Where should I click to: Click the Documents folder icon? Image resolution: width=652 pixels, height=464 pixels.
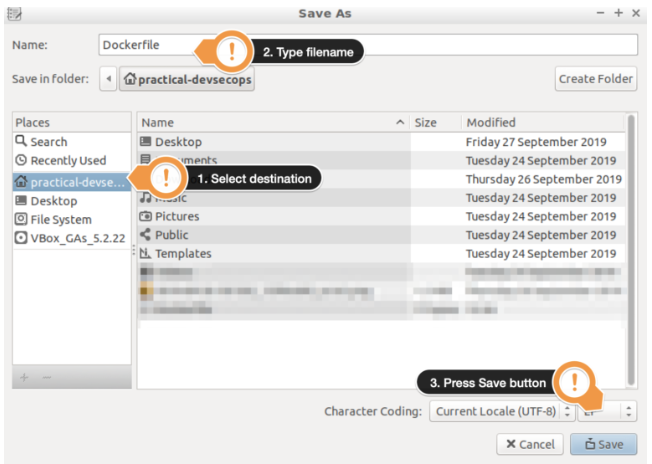click(145, 158)
